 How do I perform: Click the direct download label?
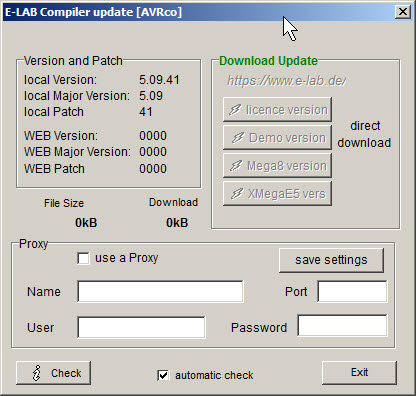pyautogui.click(x=364, y=134)
